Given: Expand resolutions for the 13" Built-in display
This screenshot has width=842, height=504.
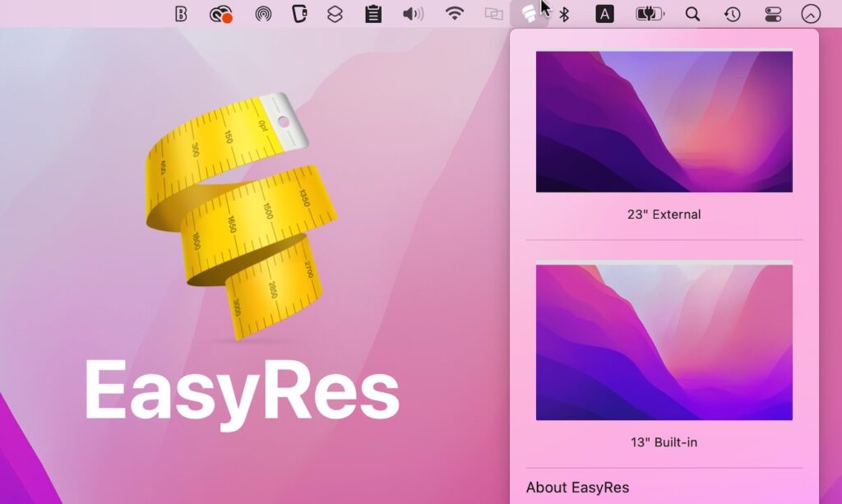Looking at the screenshot, I should [x=663, y=341].
